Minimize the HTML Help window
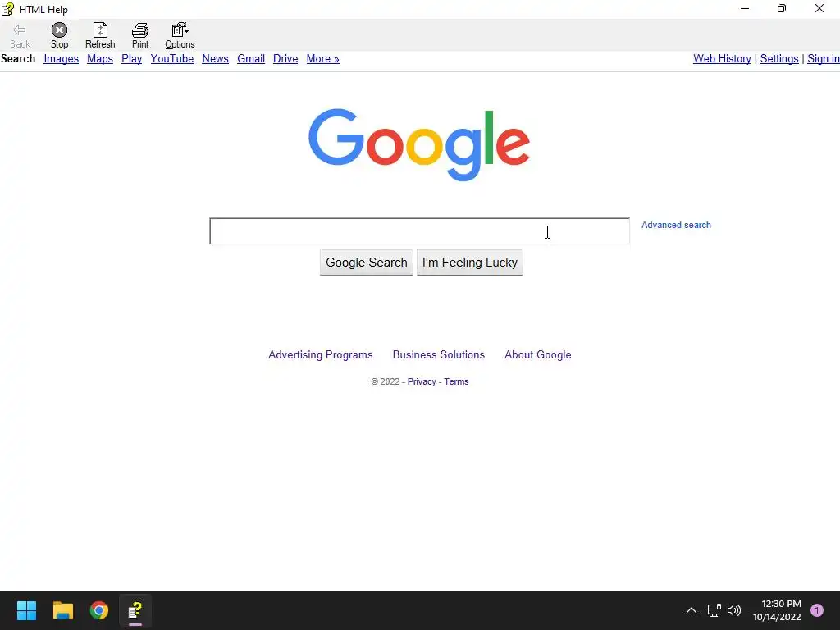Screen dimensions: 840x630 (745, 8)
